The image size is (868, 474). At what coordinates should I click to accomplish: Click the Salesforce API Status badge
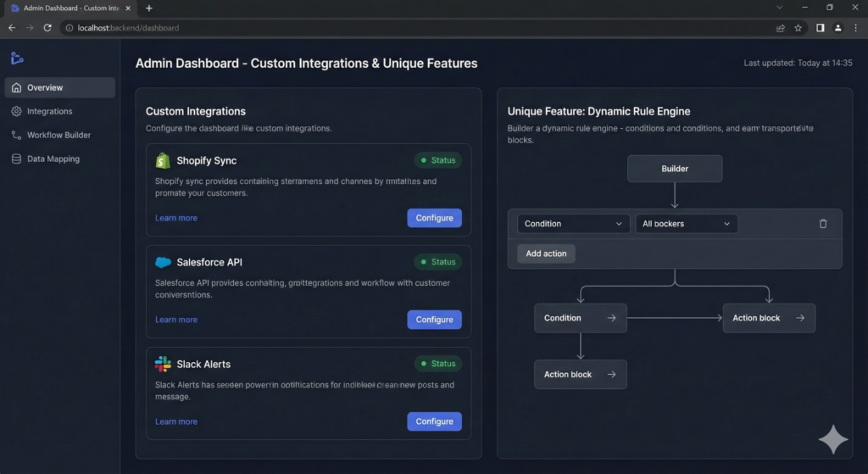(438, 262)
